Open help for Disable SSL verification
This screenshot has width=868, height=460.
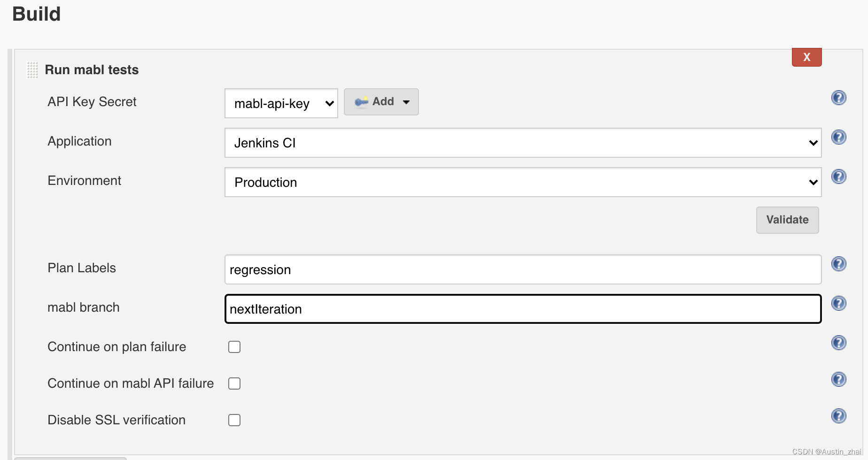pos(838,416)
